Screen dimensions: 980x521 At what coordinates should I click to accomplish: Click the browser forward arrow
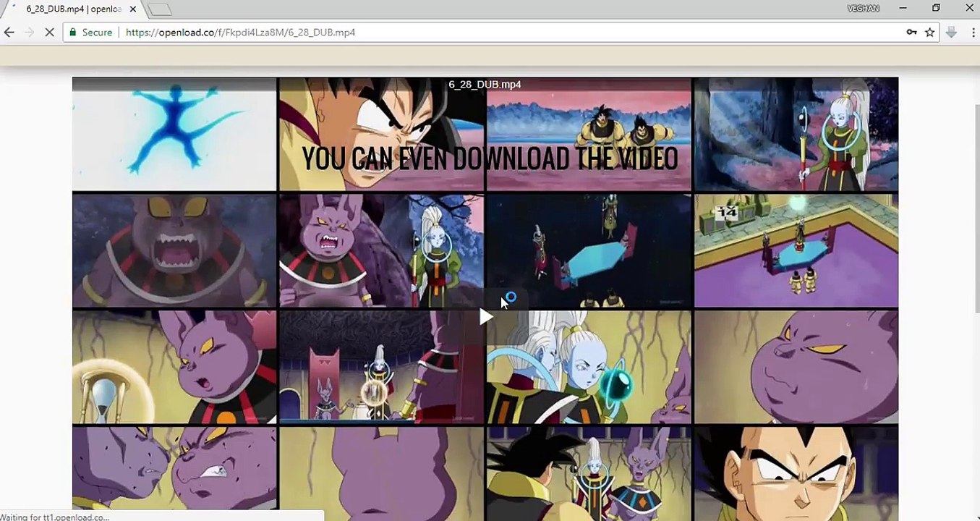pos(29,33)
